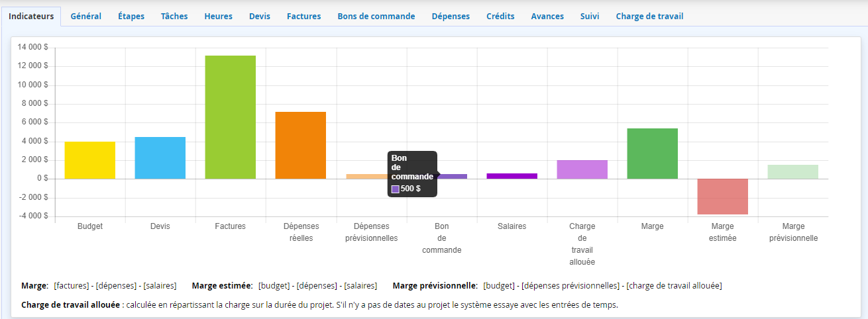The image size is (868, 319).
Task: Click the Marge prévisionnelle axis label
Action: [x=793, y=232]
